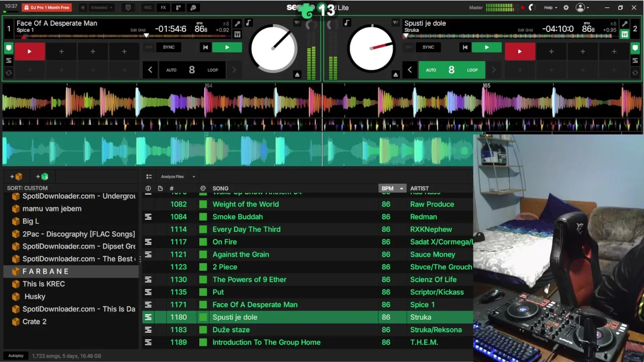Click the ARTIST column header

[x=420, y=189]
